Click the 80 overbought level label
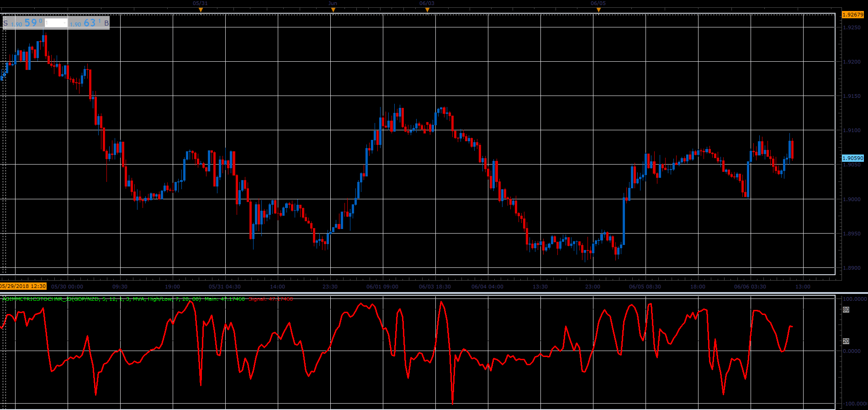868x410 pixels. 846,309
